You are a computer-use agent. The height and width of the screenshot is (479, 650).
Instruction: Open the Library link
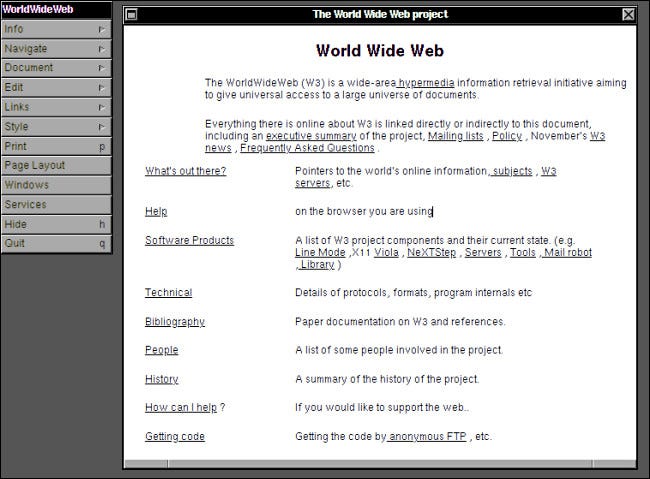317,265
